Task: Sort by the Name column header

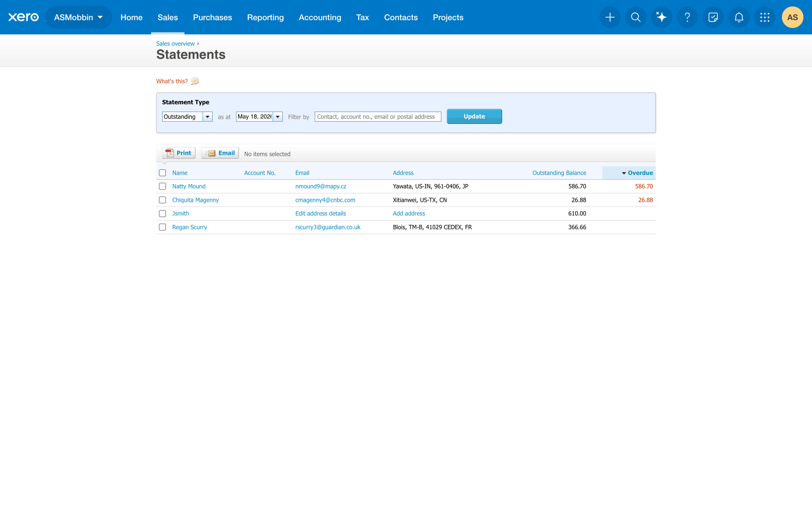Action: coord(180,173)
